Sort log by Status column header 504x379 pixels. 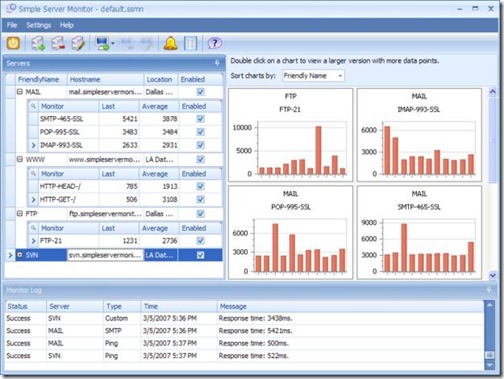pyautogui.click(x=25, y=306)
